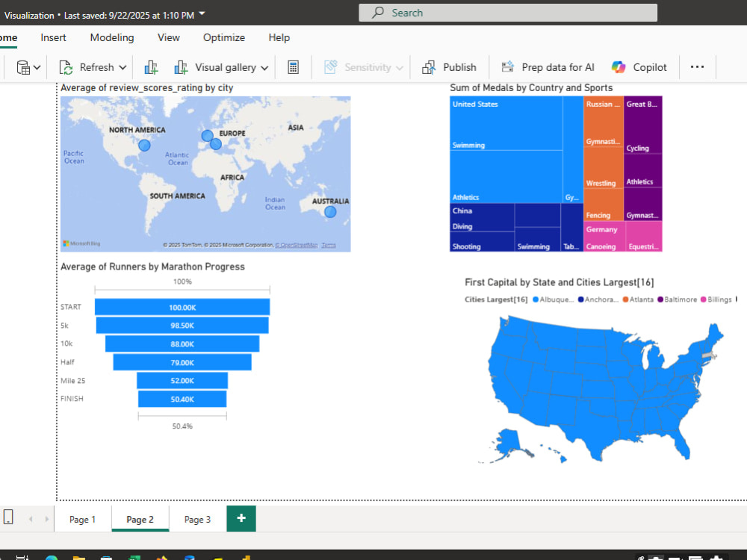Open the Optimize ribbon tab
This screenshot has width=747, height=560.
tap(224, 37)
